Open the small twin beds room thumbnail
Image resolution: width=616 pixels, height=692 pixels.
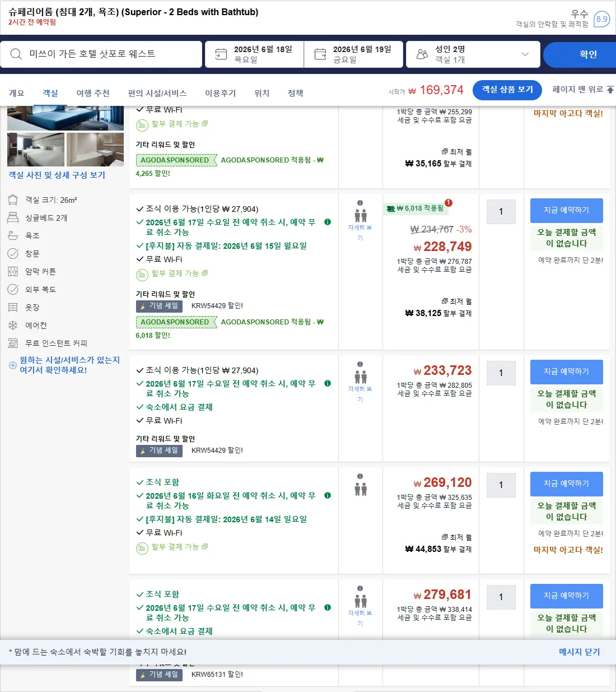tap(36, 150)
